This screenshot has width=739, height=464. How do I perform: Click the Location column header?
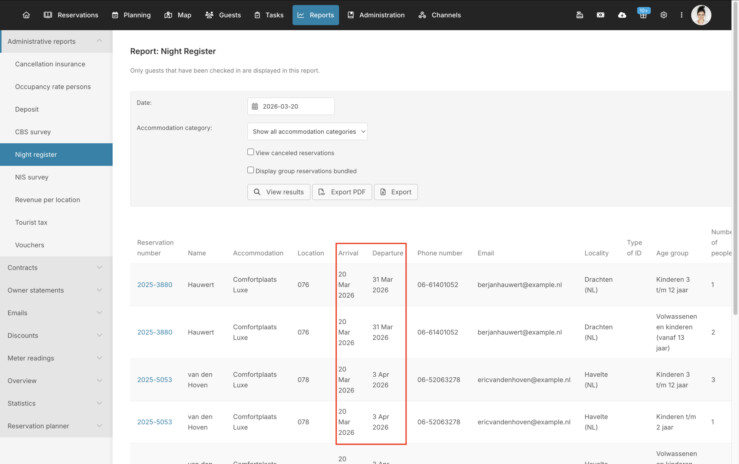click(311, 253)
